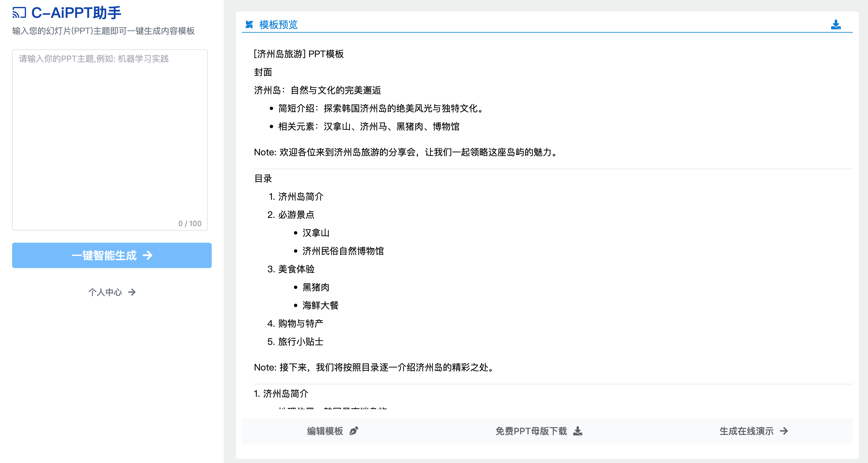Click the pen icon next to 编辑模板
This screenshot has height=463, width=868.
coord(354,431)
